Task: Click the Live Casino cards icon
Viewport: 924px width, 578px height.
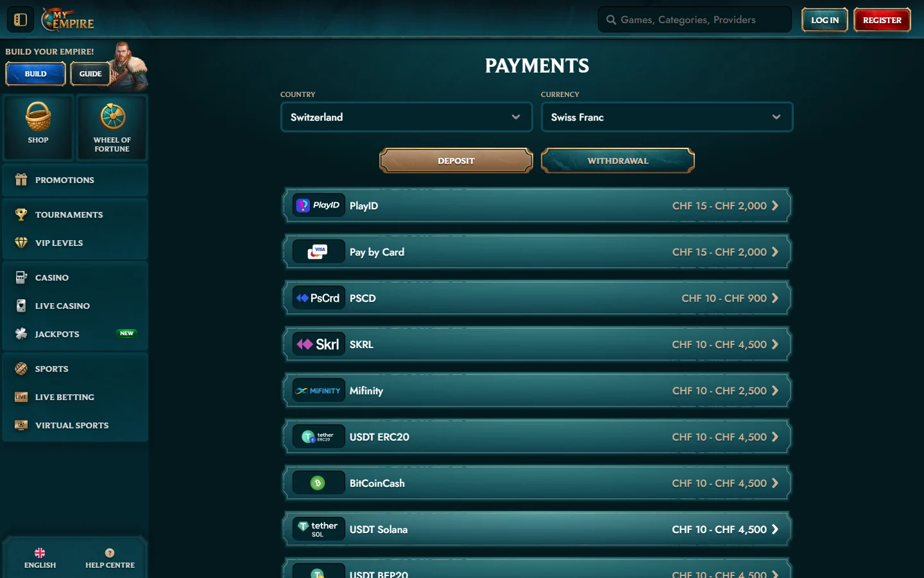Action: [x=21, y=306]
